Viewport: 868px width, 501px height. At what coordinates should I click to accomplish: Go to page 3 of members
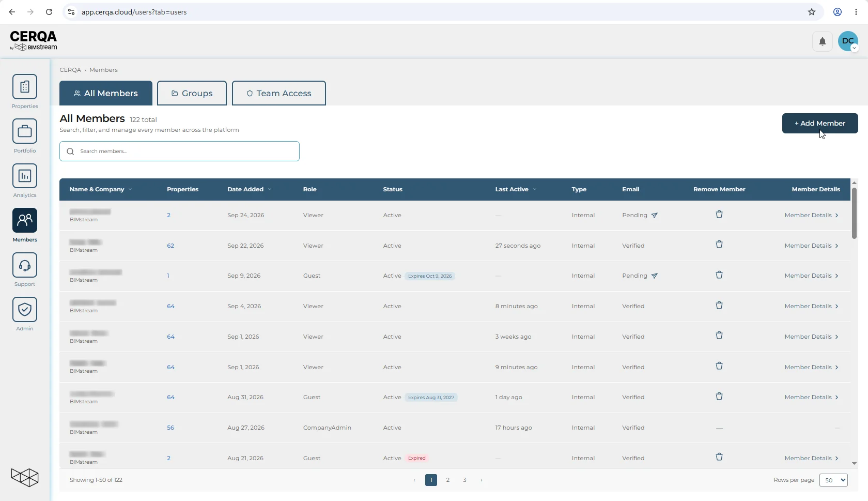click(464, 480)
